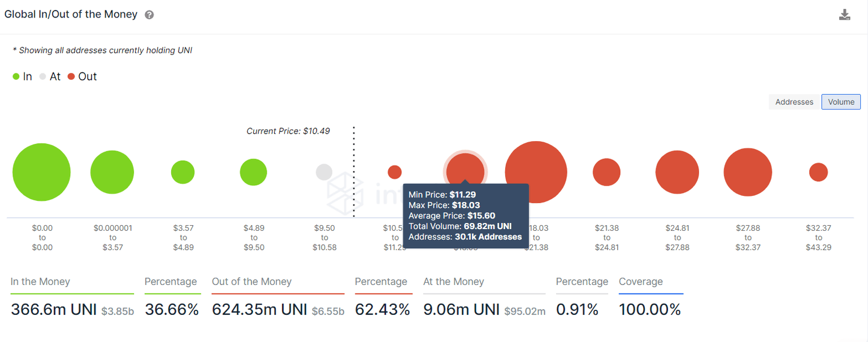Image resolution: width=868 pixels, height=342 pixels.
Task: Click the largest red bubble at $18.03
Action: (x=536, y=164)
